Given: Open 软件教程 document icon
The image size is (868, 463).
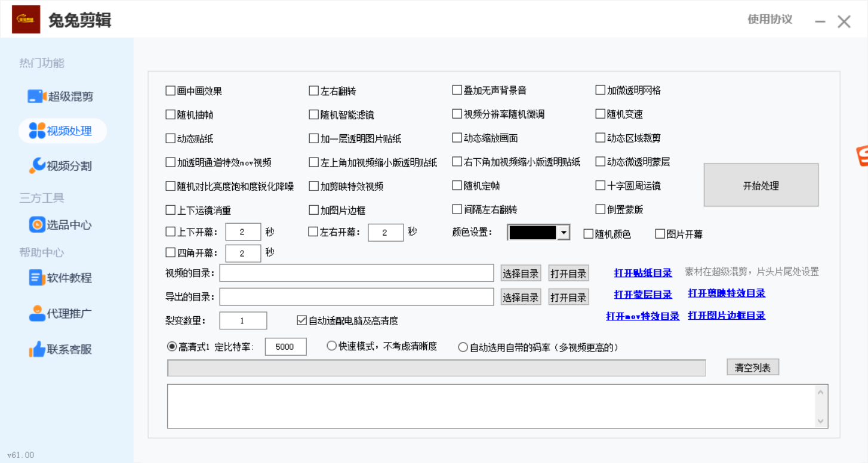Looking at the screenshot, I should 37,277.
